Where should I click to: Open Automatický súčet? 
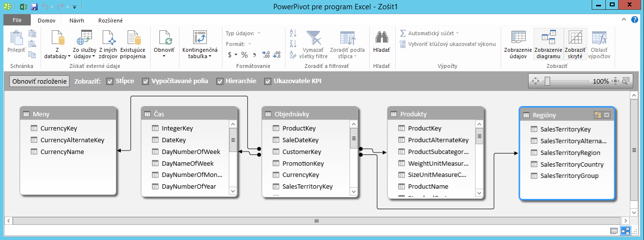429,33
